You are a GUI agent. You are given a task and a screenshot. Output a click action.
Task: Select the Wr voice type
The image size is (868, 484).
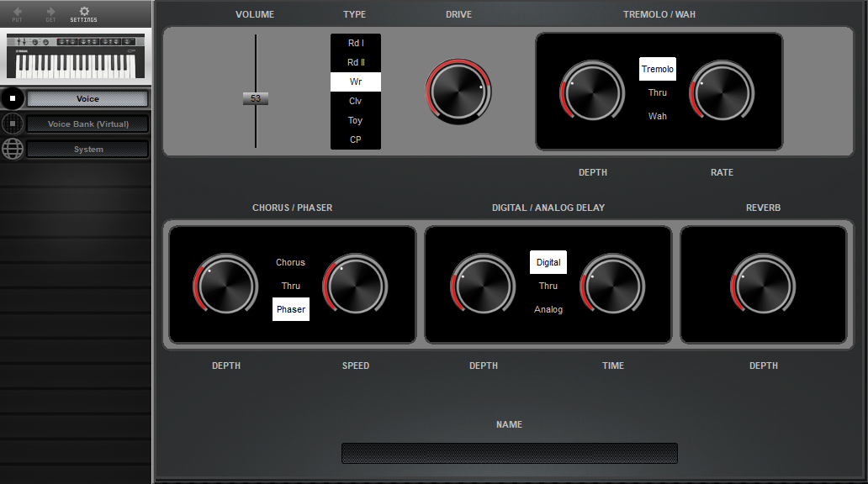coord(355,82)
